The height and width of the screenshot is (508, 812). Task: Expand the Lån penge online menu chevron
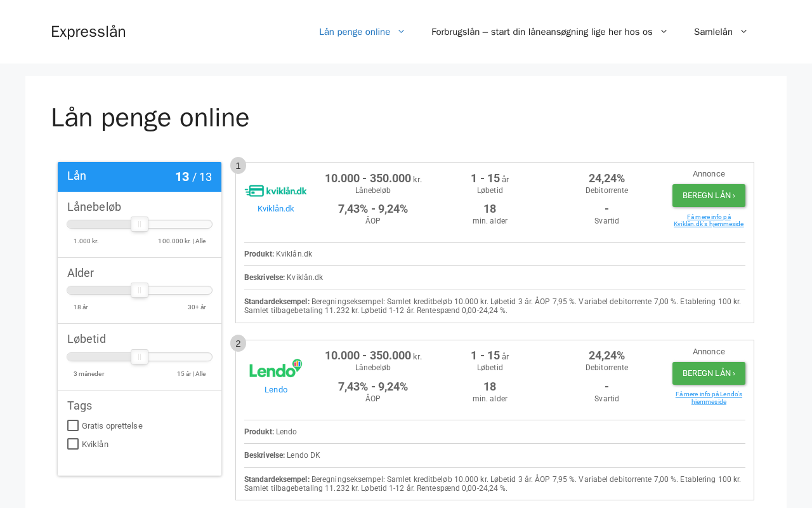401,32
